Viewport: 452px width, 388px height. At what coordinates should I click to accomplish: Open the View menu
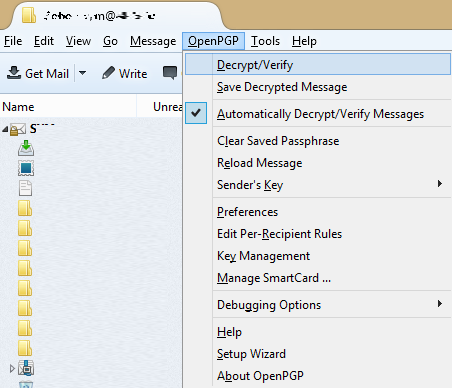78,41
